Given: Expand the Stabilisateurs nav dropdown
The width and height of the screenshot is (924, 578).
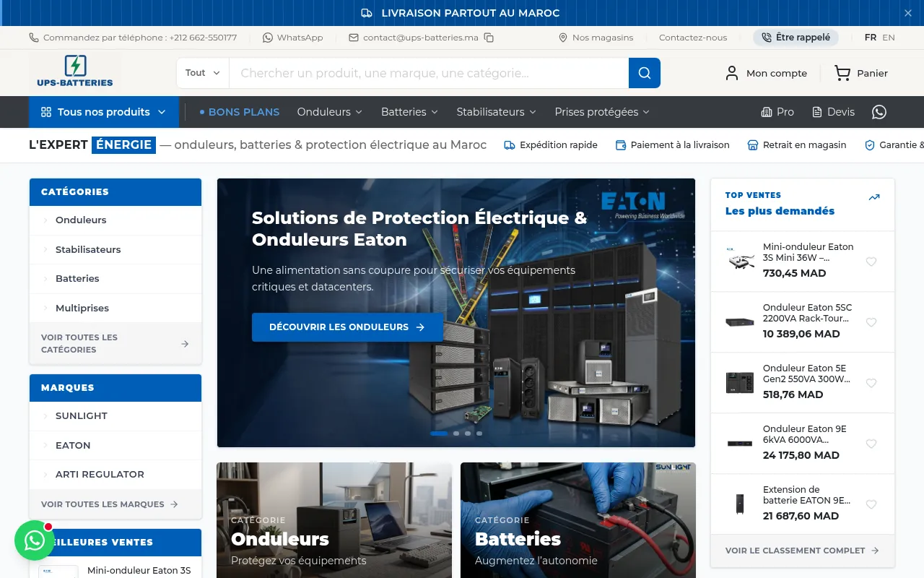Looking at the screenshot, I should pyautogui.click(x=497, y=112).
